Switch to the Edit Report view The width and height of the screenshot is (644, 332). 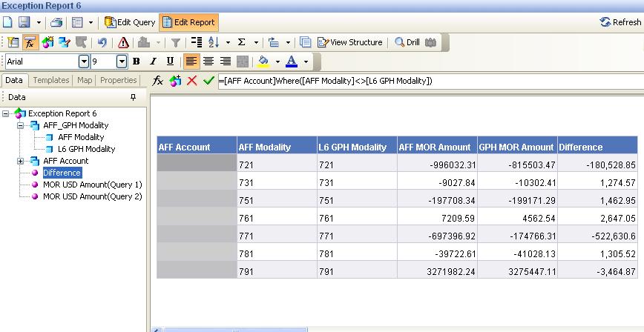pos(188,22)
